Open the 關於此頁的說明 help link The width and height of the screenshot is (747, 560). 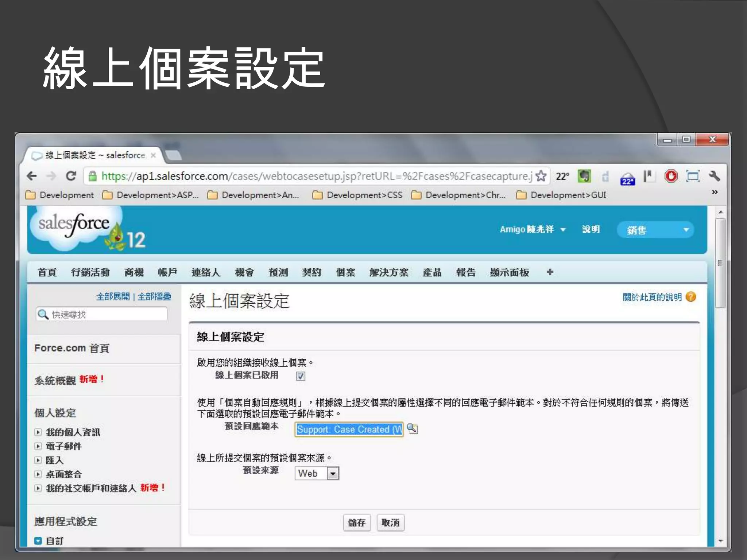652,297
